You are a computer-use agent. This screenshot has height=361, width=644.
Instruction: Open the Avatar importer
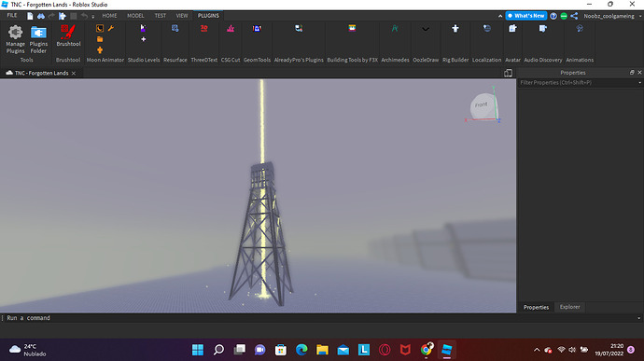point(512,28)
